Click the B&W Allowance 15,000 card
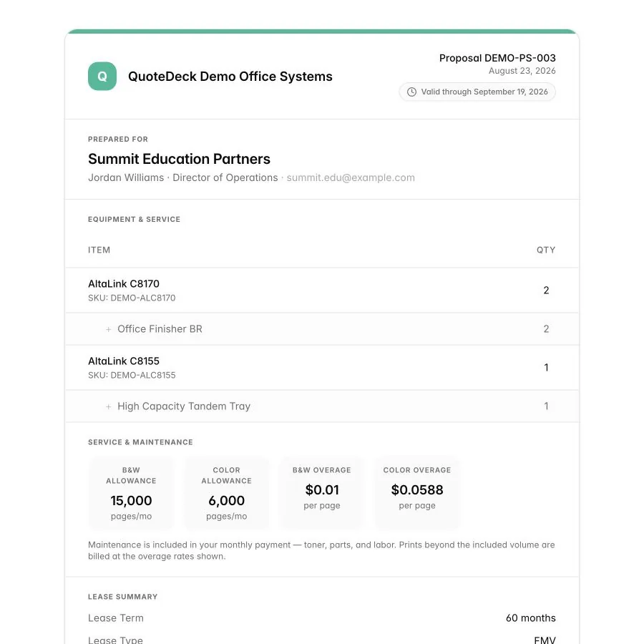The width and height of the screenshot is (644, 644). click(132, 493)
